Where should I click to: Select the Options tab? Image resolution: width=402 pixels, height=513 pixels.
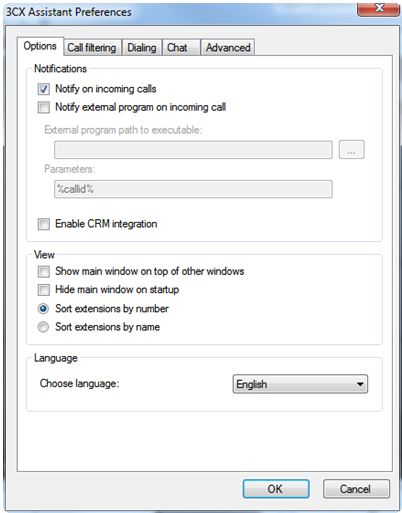pos(40,46)
